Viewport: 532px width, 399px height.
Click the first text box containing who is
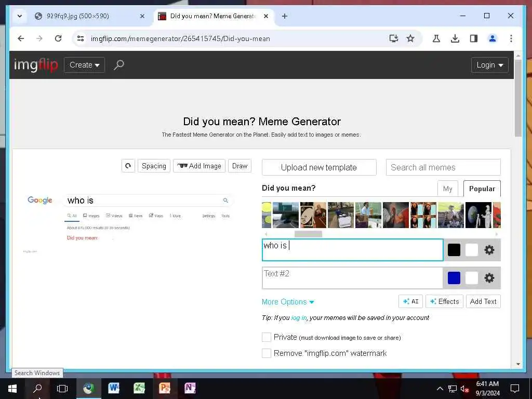353,250
